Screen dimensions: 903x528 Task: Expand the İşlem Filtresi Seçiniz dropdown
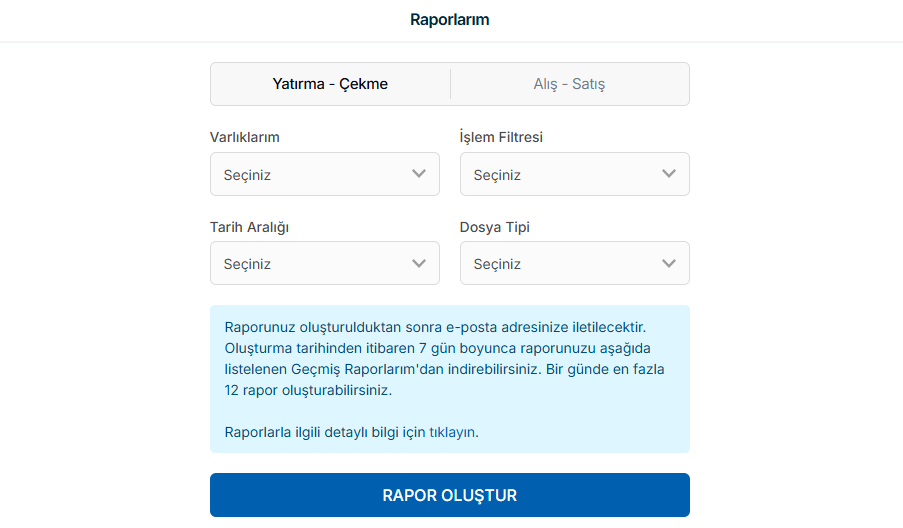coord(574,174)
